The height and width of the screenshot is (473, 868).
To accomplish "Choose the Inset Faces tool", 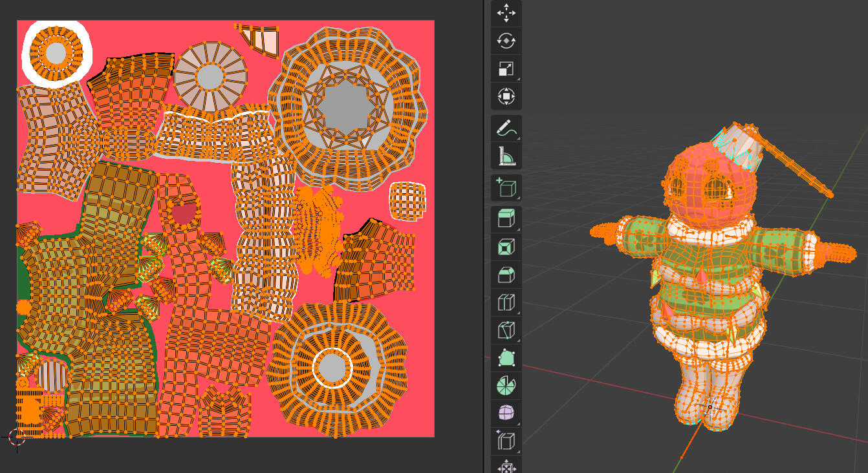I will click(506, 247).
